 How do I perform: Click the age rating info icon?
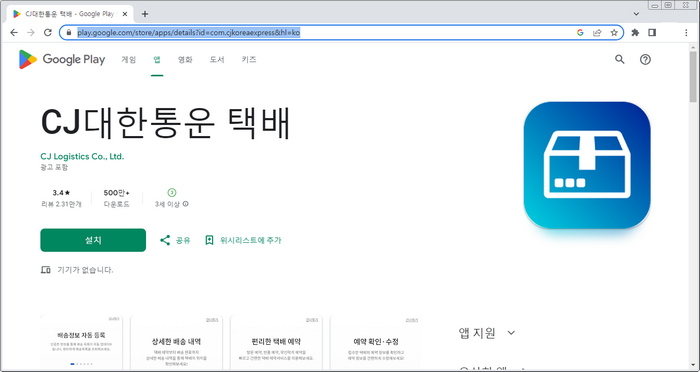pyautogui.click(x=186, y=204)
